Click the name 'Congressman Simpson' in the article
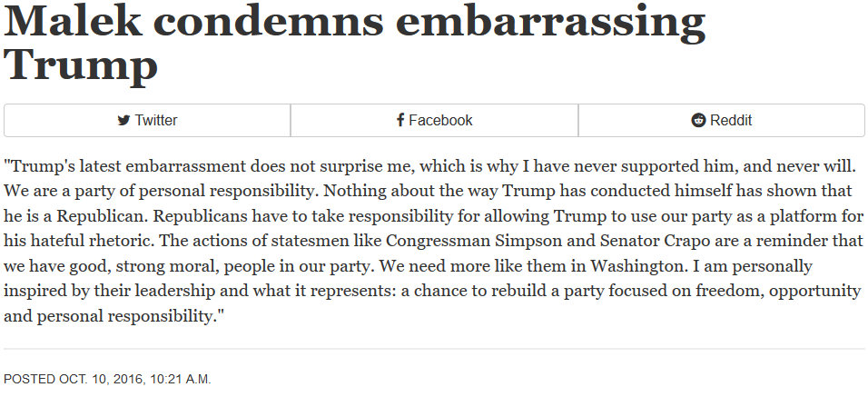This screenshot has width=868, height=397. click(x=470, y=242)
